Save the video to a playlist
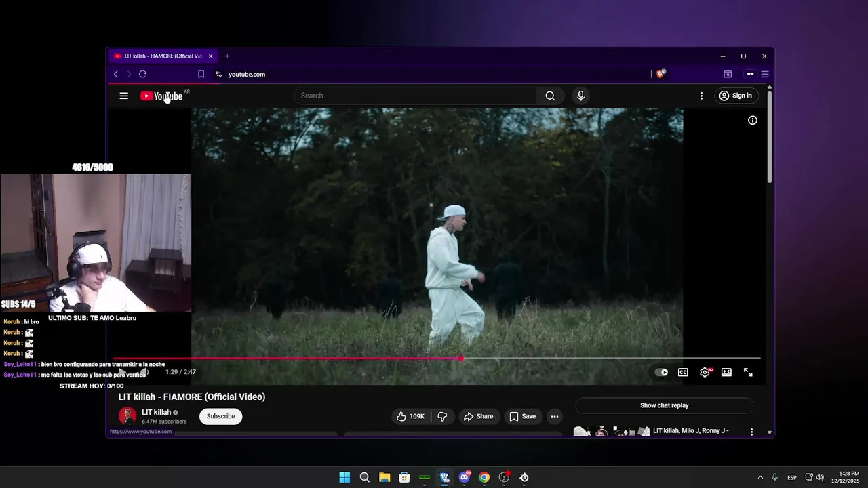Viewport: 868px width, 488px height. pos(523,416)
